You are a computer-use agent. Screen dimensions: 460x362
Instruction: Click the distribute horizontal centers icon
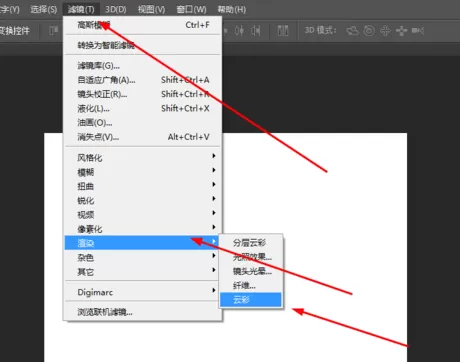239,31
